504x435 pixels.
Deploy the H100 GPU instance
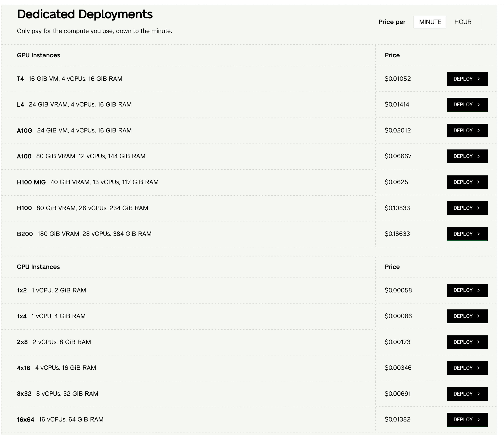[x=467, y=208]
